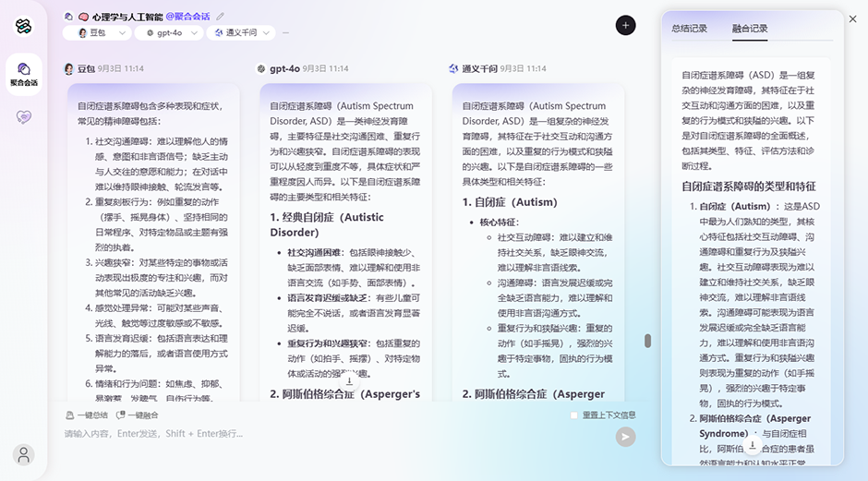Click the pencil icon to edit conversation title
The height and width of the screenshot is (481, 868).
point(221,17)
